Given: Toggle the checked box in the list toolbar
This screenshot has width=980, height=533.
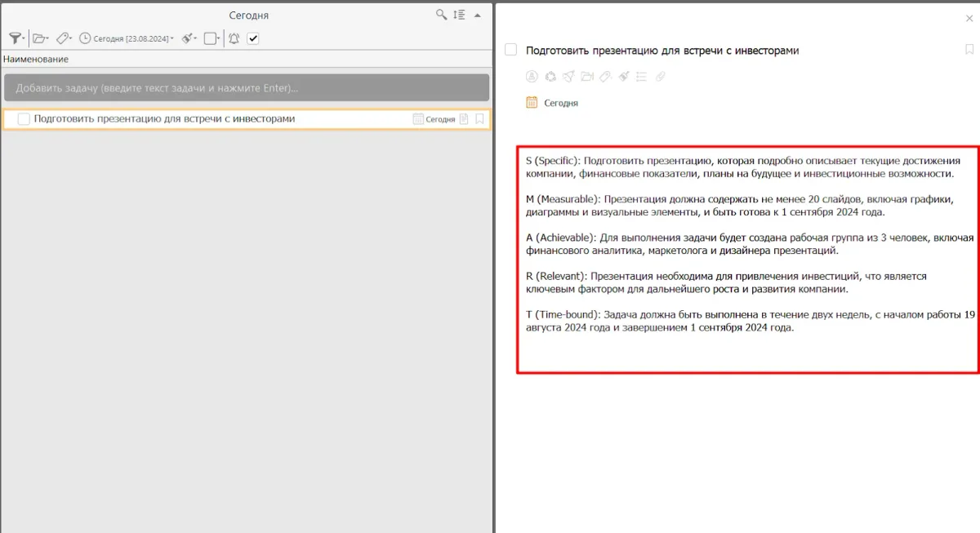Looking at the screenshot, I should [253, 38].
